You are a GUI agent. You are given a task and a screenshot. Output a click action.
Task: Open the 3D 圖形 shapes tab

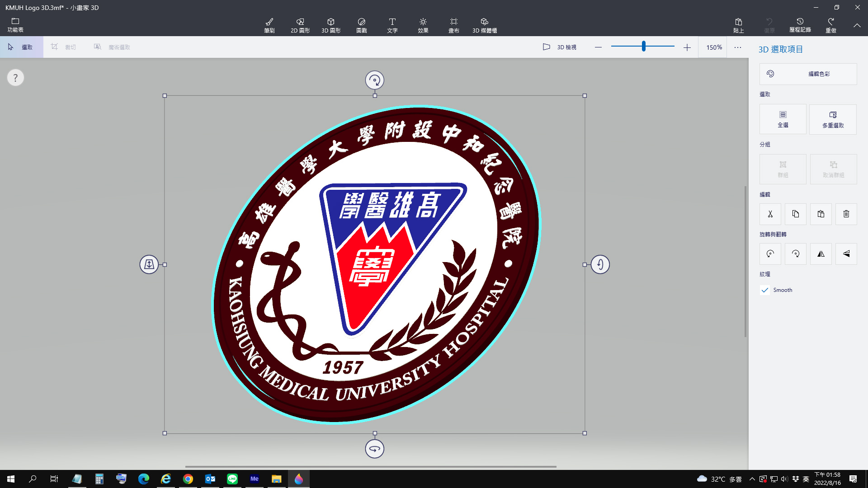click(x=331, y=25)
